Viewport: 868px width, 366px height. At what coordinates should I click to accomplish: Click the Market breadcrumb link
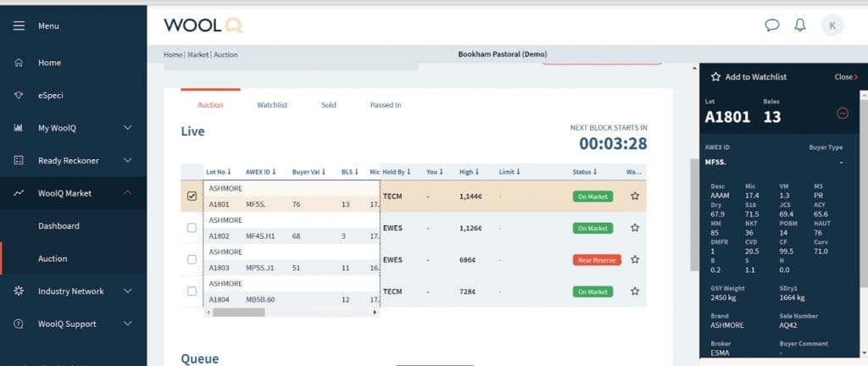tap(198, 55)
